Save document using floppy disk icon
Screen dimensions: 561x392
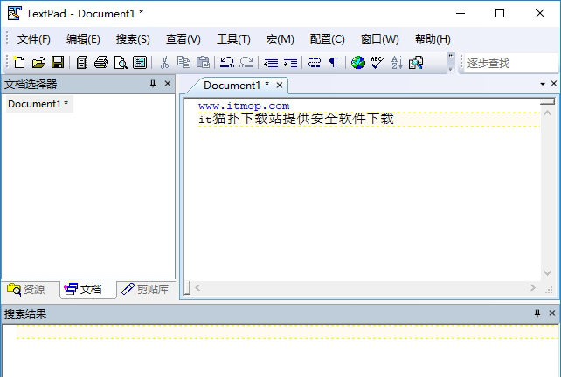tap(58, 63)
